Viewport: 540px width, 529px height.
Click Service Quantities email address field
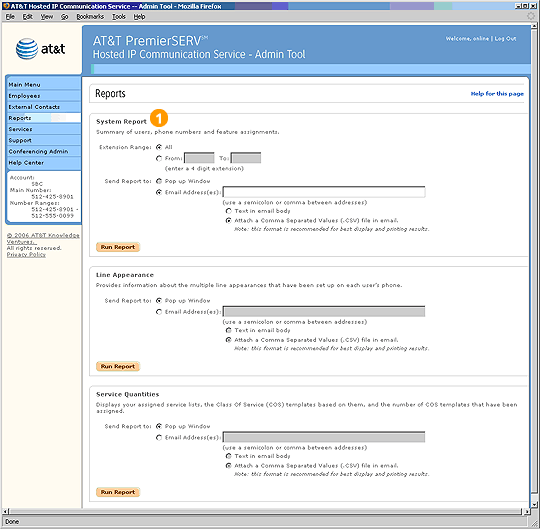pos(324,437)
